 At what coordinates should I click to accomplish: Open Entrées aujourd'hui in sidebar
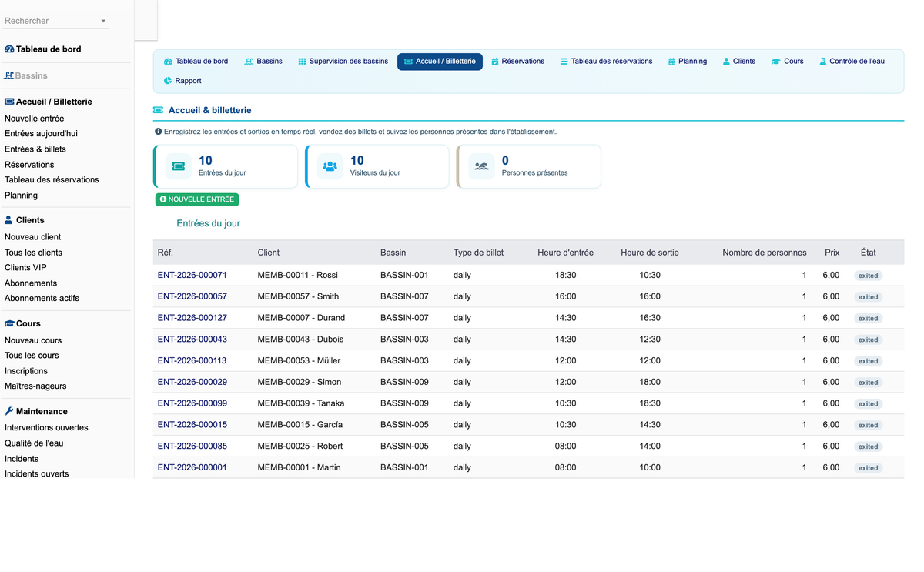41,134
